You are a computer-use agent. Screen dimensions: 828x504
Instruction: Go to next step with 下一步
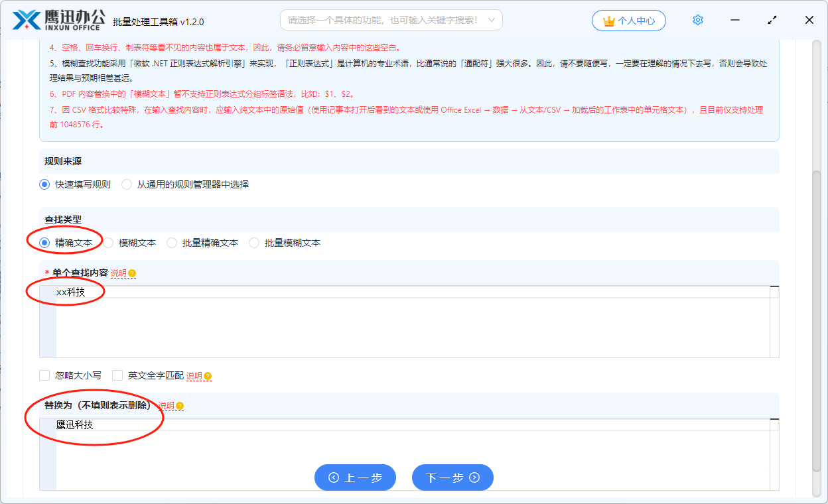pos(452,477)
